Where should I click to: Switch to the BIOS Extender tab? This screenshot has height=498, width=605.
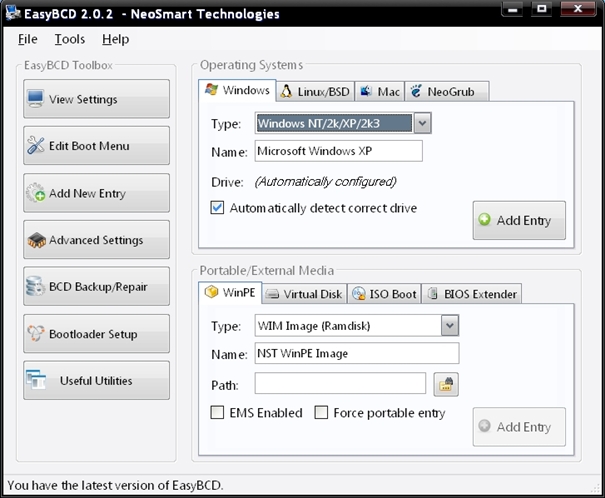(472, 294)
